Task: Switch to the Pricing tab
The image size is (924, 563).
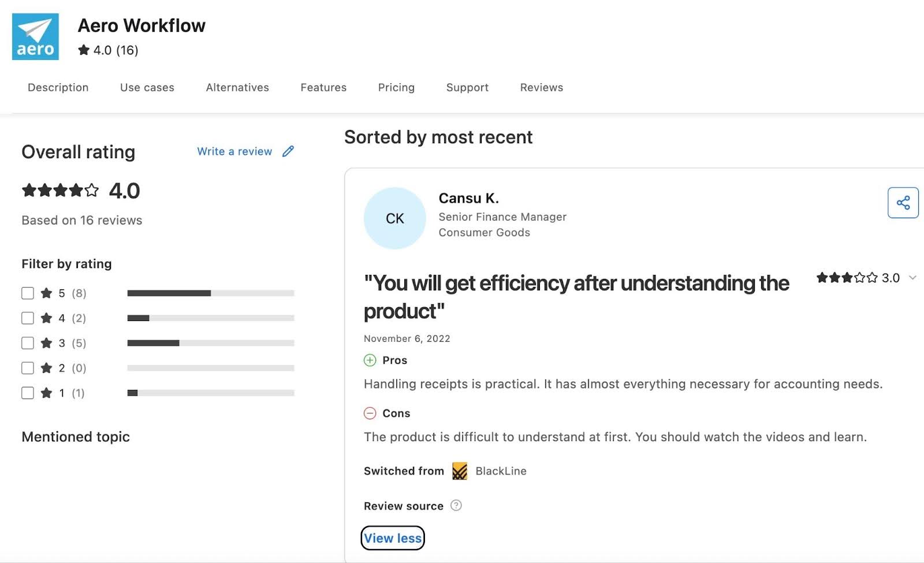Action: click(x=396, y=87)
